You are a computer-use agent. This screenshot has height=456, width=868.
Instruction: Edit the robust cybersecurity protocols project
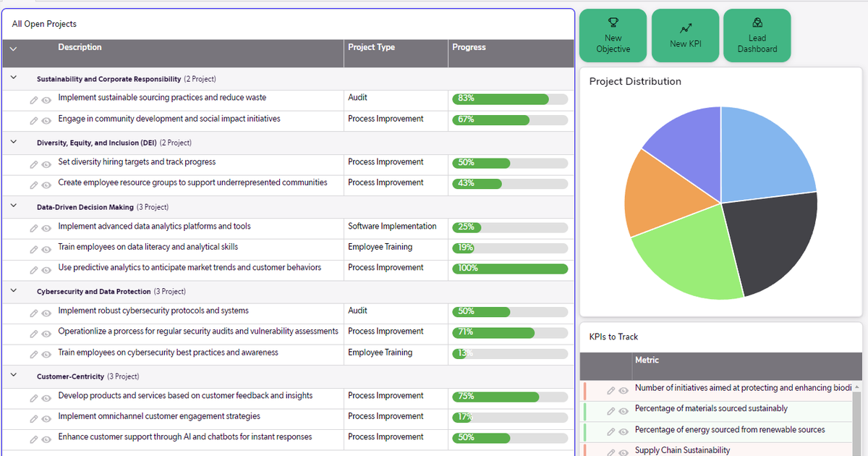point(33,313)
